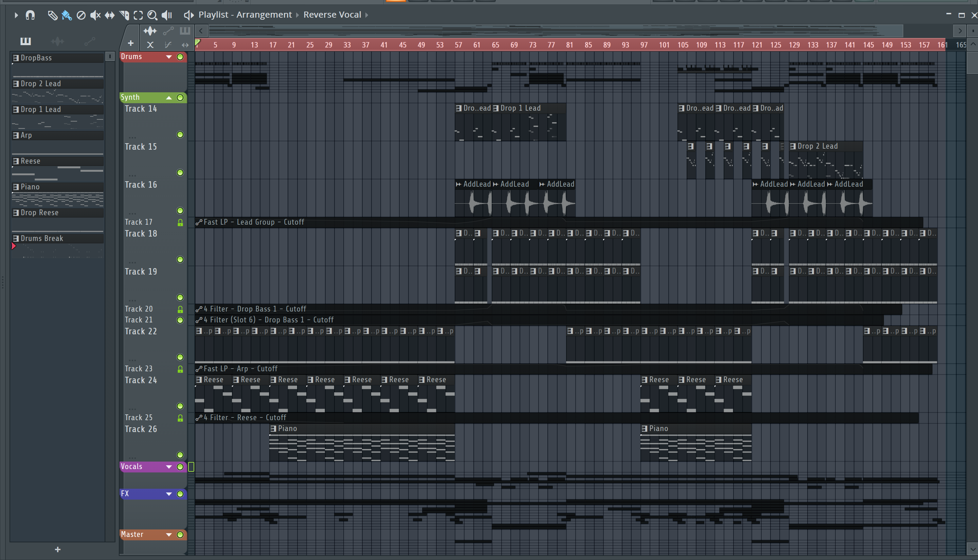Select DropBass pattern in picker

point(58,58)
